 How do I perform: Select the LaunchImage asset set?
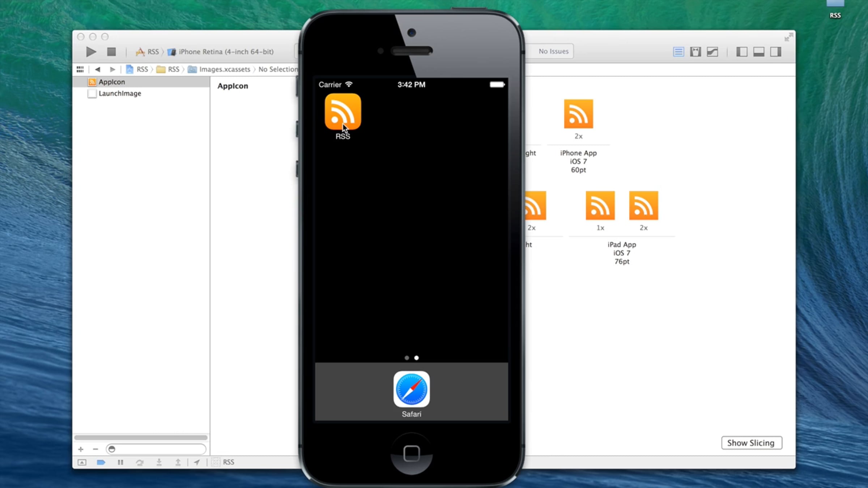point(141,93)
